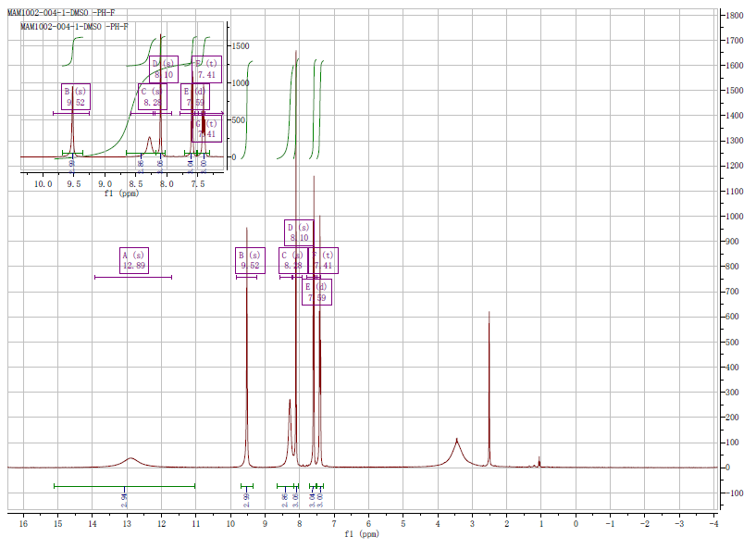Select the integral value below the 9.52 ppm peak

[x=247, y=499]
